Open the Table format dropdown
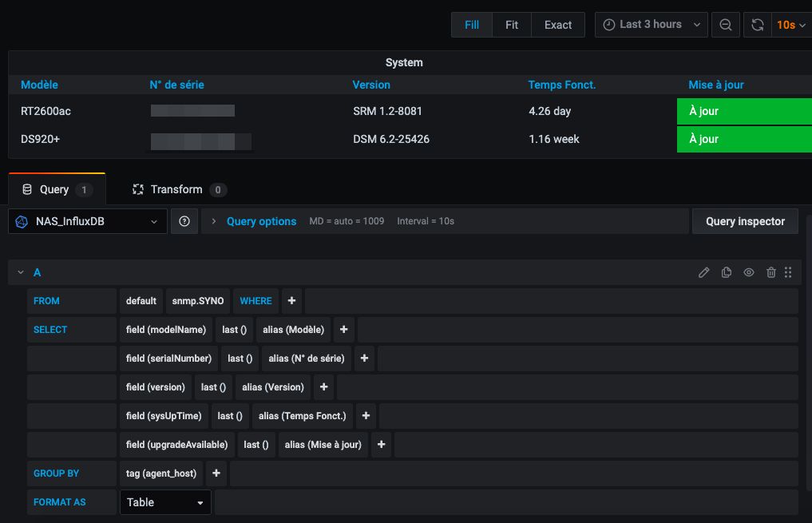812x523 pixels. tap(165, 502)
